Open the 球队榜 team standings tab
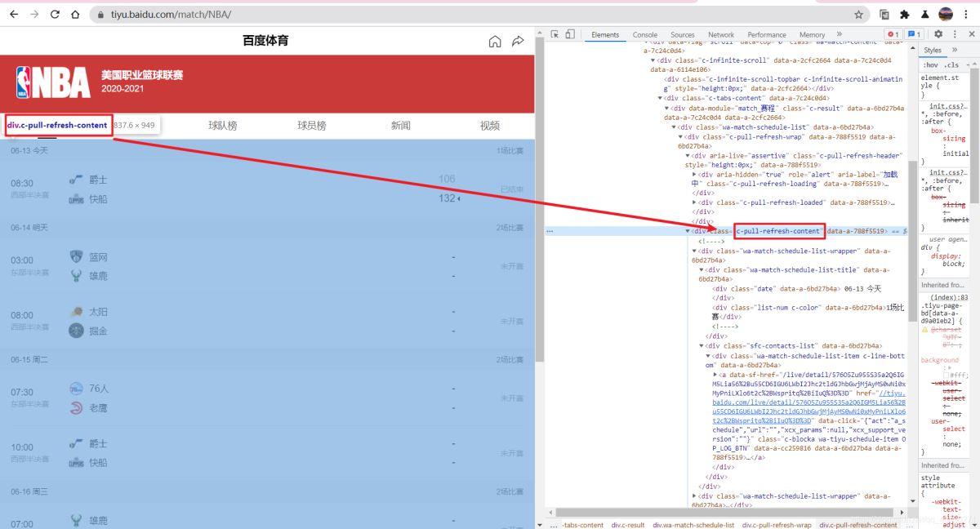The width and height of the screenshot is (980, 529). pos(222,126)
